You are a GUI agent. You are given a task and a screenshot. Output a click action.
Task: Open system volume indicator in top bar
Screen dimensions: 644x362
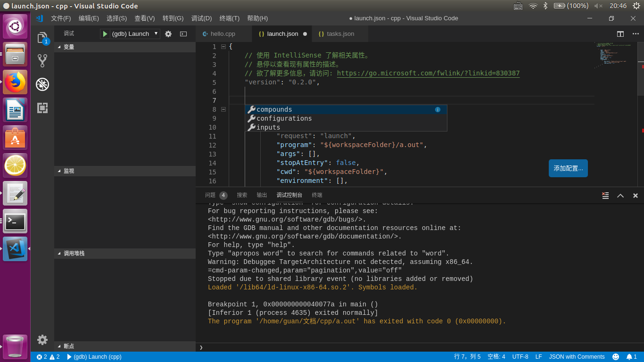[598, 6]
